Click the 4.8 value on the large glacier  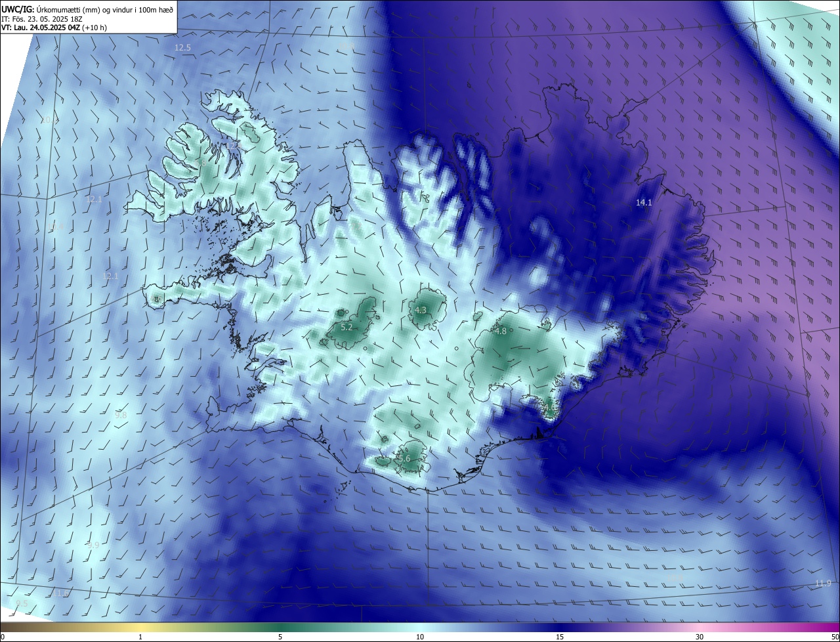point(500,332)
